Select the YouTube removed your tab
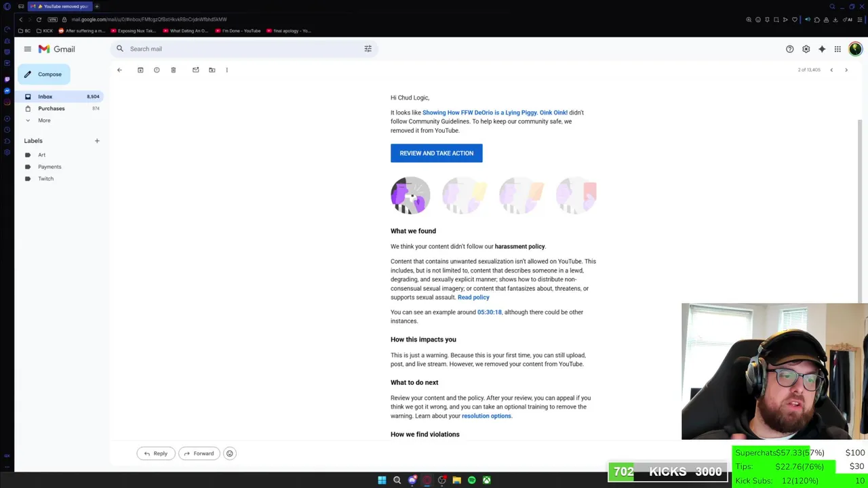The width and height of the screenshot is (868, 488). pos(61,6)
